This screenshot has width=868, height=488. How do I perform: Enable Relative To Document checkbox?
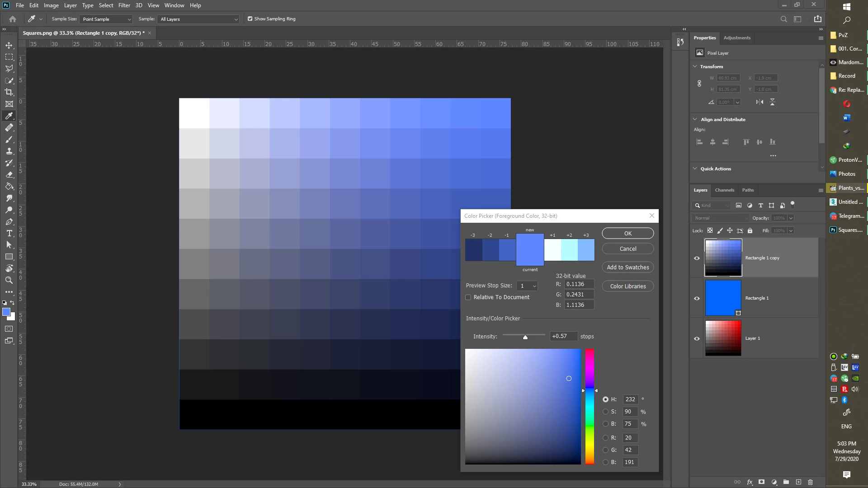[468, 297]
